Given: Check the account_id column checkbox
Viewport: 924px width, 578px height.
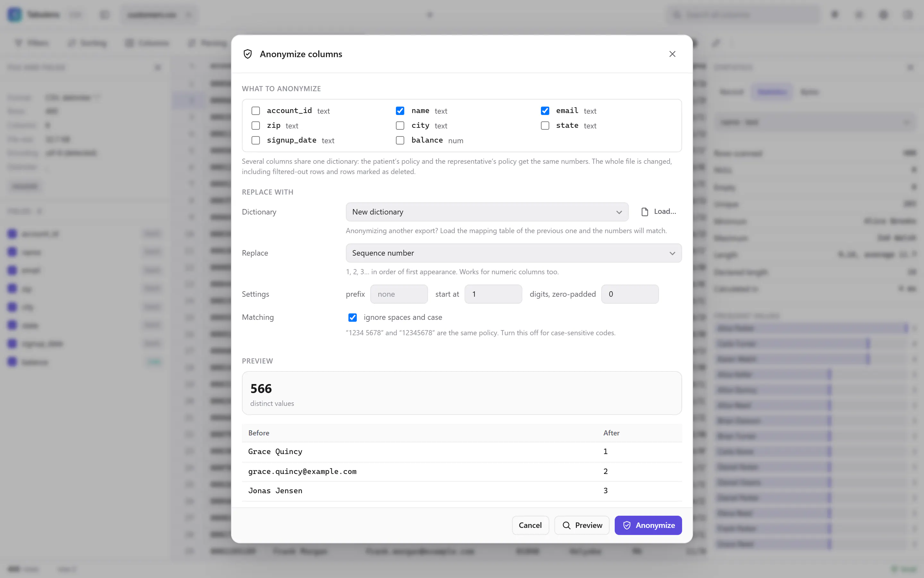Looking at the screenshot, I should click(255, 111).
